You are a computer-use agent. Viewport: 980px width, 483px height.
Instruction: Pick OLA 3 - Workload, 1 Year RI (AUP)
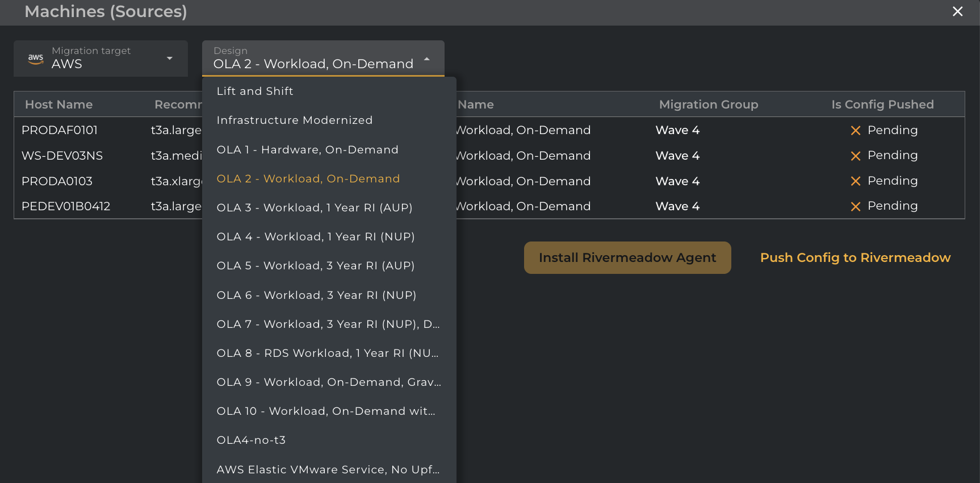click(x=314, y=207)
